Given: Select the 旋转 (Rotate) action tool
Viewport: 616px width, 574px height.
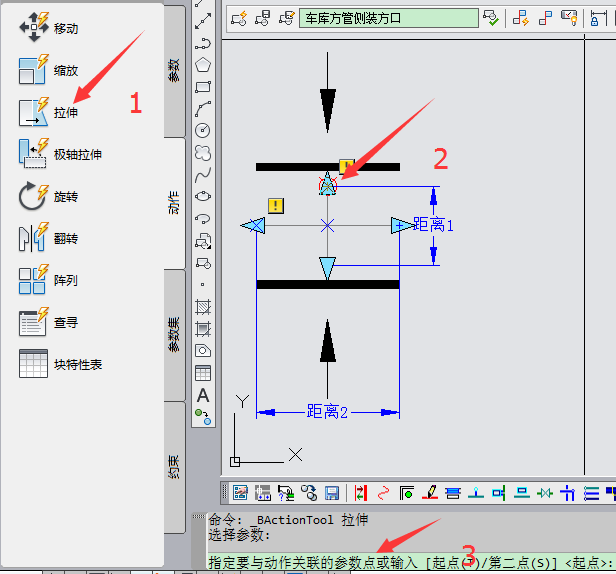Looking at the screenshot, I should pyautogui.click(x=49, y=196).
